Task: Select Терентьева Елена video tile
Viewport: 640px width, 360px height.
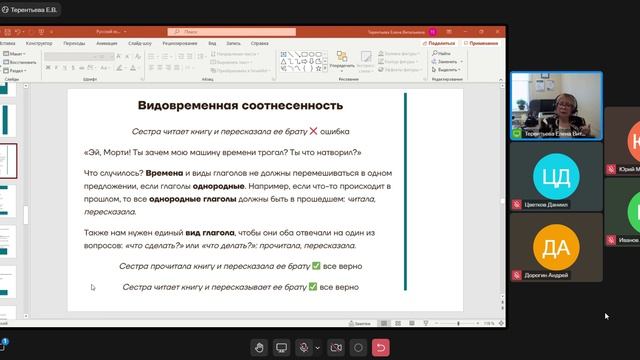Action: coord(556,106)
